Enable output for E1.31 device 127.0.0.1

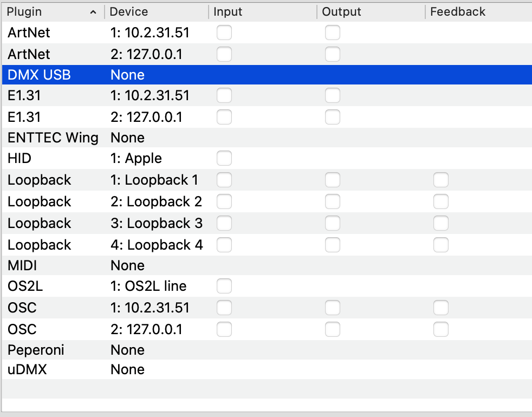click(x=332, y=117)
